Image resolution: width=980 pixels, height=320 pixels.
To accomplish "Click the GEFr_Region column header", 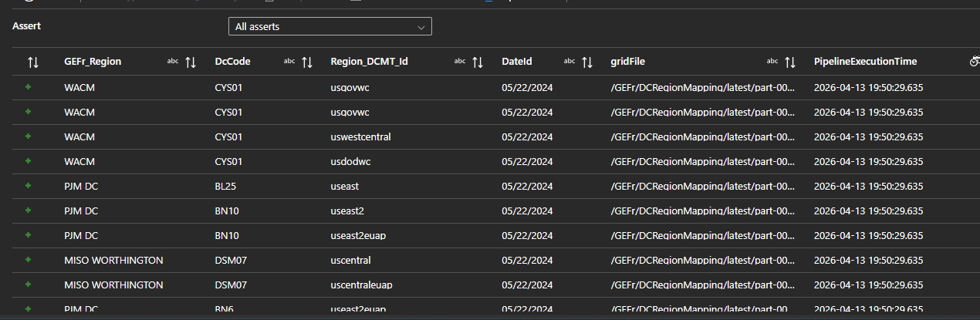I will pos(93,62).
